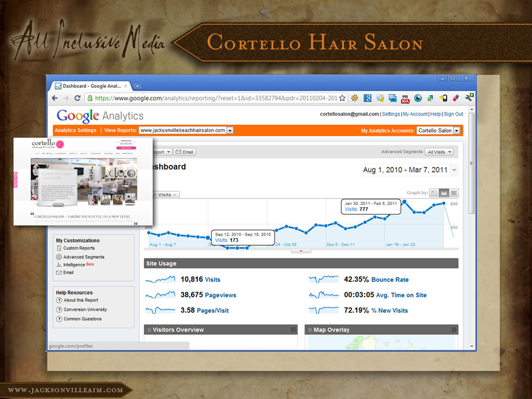
Task: Bookmark the page with the star icon
Action: coord(342,98)
